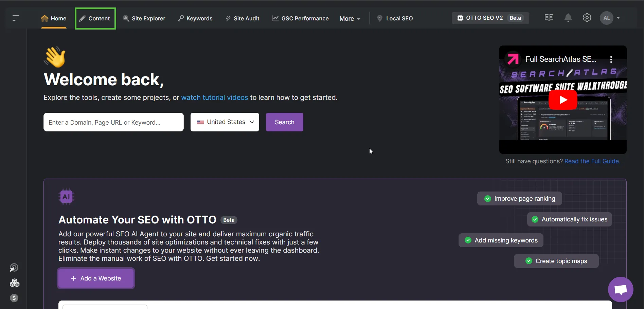Open Local SEO section
Viewport: 644px width, 309px height.
(x=395, y=18)
